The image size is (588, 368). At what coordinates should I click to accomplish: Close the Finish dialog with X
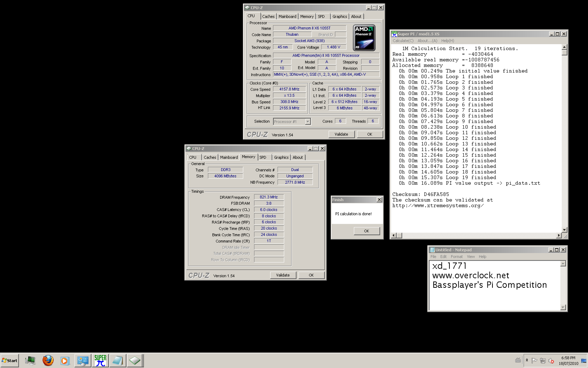pyautogui.click(x=379, y=200)
